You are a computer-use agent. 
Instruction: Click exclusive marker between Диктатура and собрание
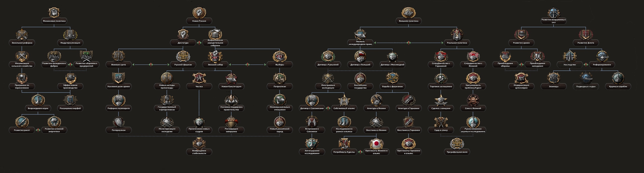coord(199,43)
